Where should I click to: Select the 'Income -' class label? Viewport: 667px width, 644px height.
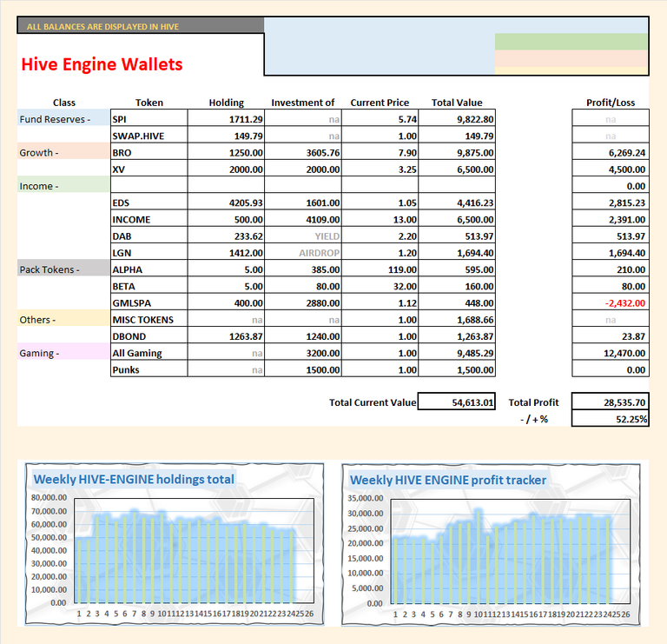(63, 185)
